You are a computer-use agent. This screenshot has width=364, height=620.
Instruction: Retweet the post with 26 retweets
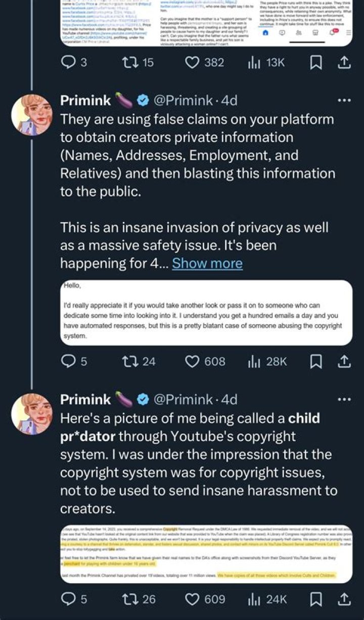[x=132, y=599]
